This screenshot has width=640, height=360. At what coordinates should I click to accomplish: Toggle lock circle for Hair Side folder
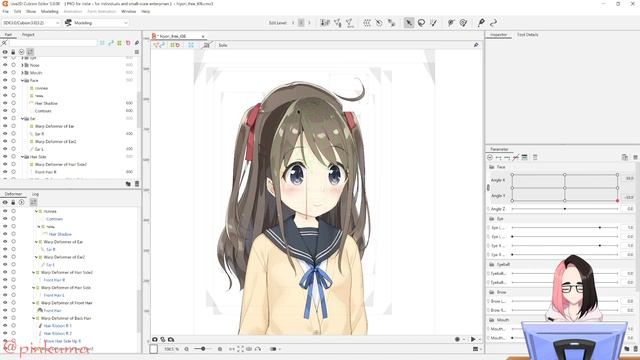click(x=13, y=156)
